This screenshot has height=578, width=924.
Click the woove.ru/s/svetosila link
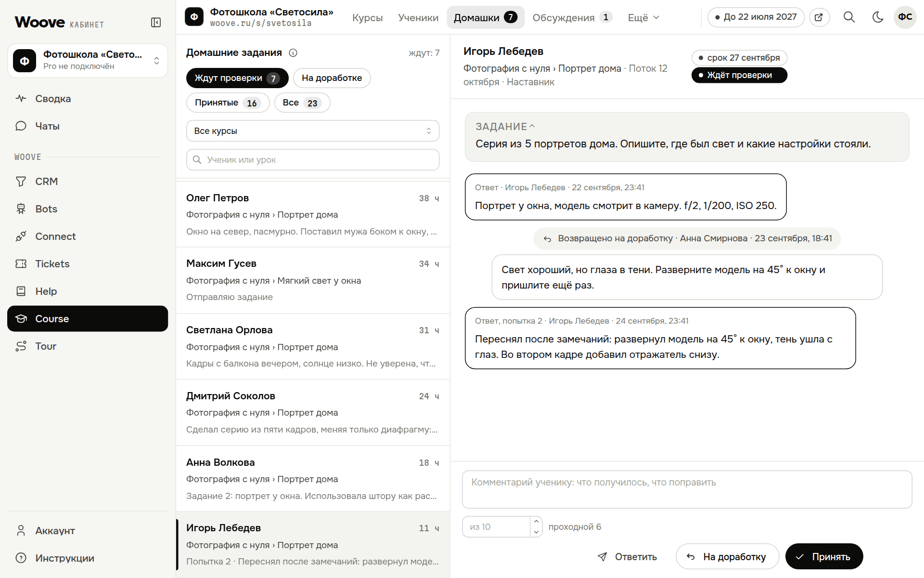click(261, 23)
